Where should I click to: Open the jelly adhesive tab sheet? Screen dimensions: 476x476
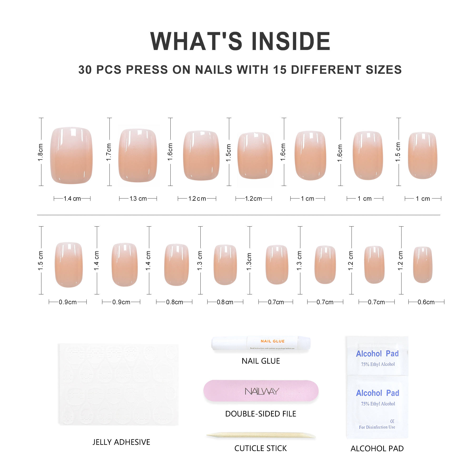tap(118, 384)
